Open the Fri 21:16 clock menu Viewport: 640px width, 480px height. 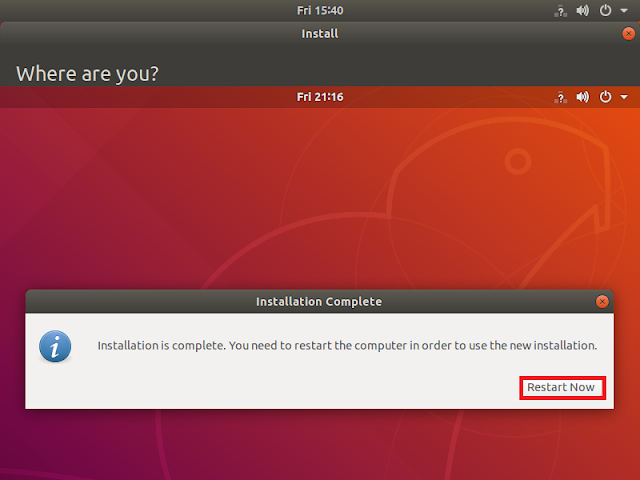tap(319, 97)
